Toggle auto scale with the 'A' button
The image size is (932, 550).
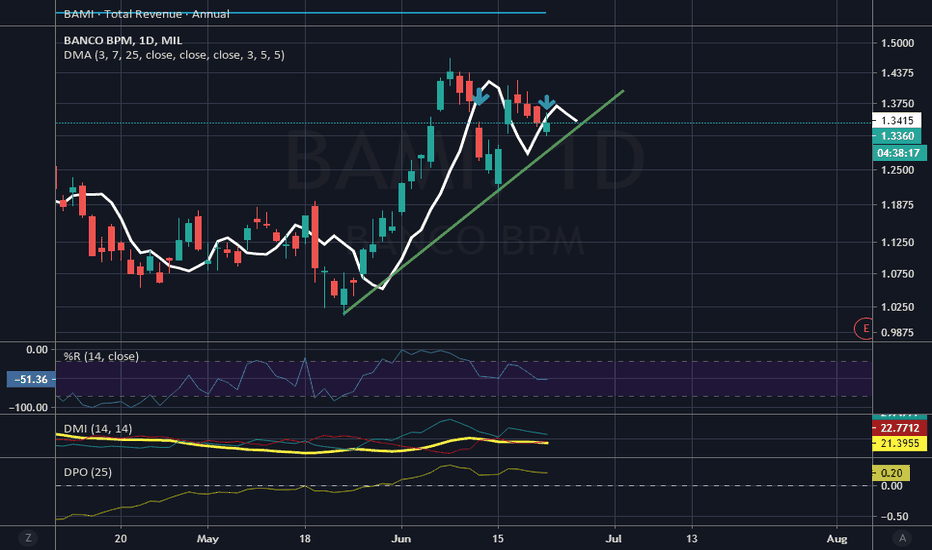click(902, 538)
